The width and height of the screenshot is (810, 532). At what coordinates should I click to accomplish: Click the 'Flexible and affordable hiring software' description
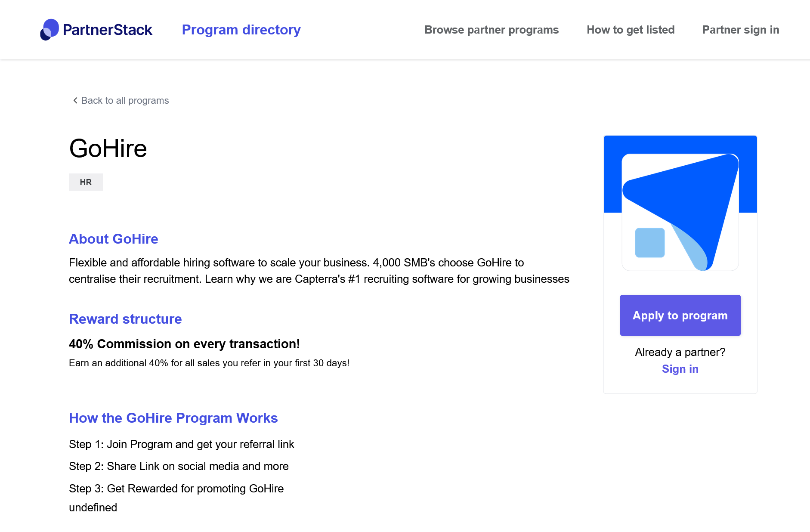(x=319, y=271)
